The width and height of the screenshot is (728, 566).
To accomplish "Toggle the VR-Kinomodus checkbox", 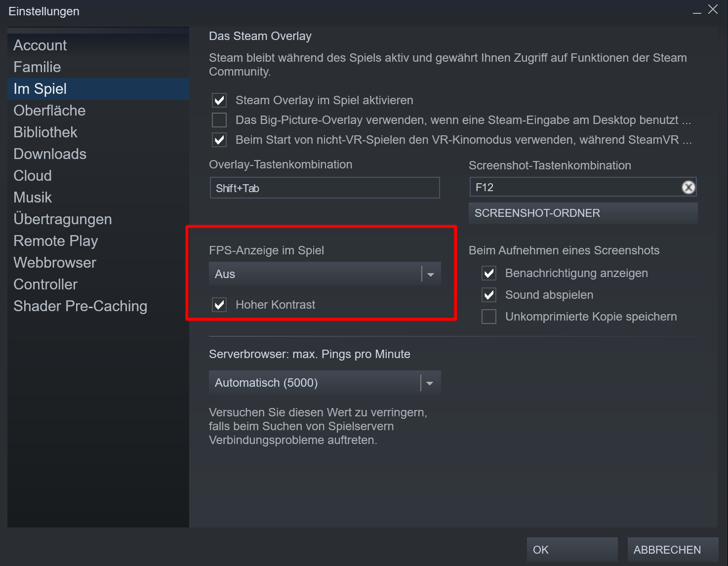I will coord(219,140).
